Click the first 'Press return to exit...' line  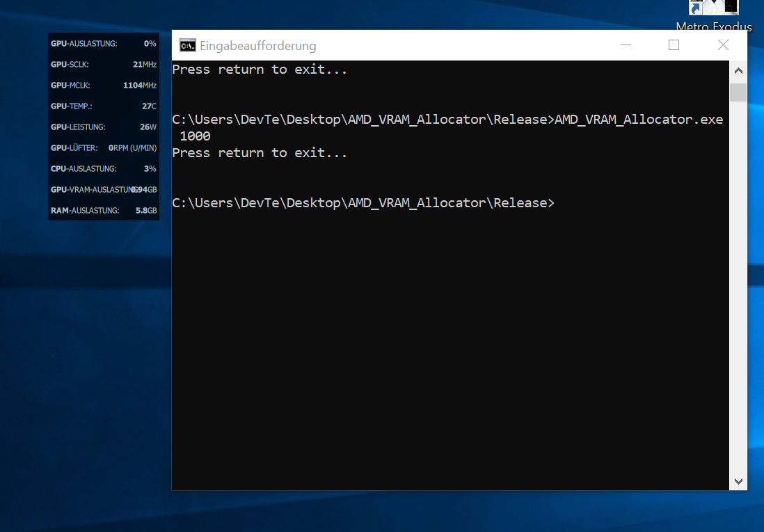coord(260,70)
